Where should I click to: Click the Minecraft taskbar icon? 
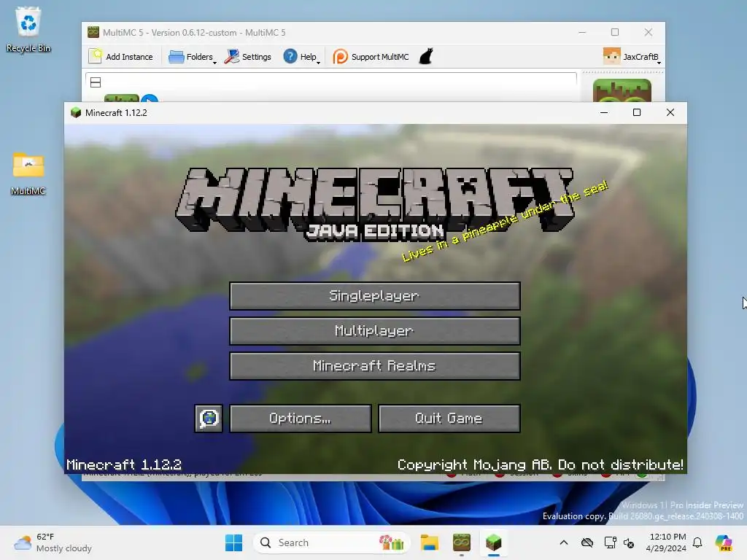point(494,542)
